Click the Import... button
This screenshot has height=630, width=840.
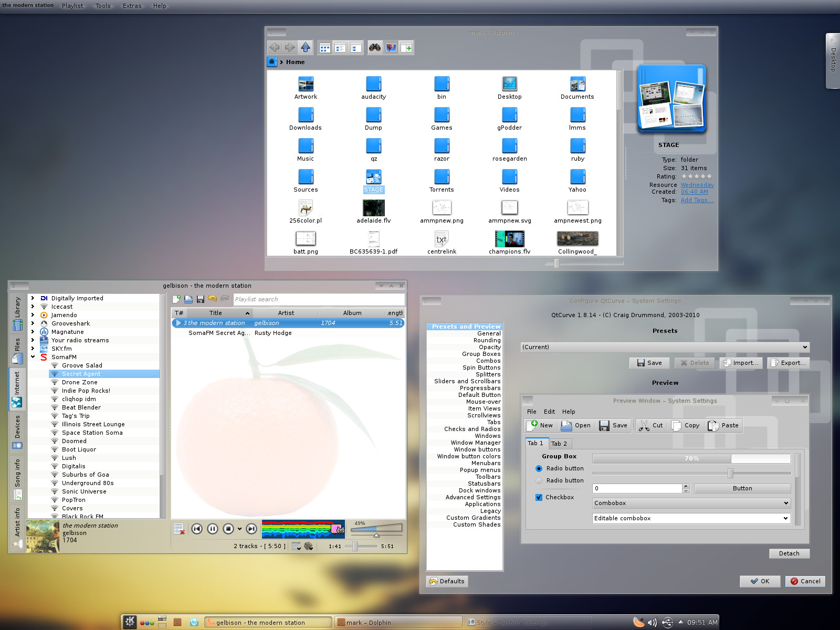(741, 363)
